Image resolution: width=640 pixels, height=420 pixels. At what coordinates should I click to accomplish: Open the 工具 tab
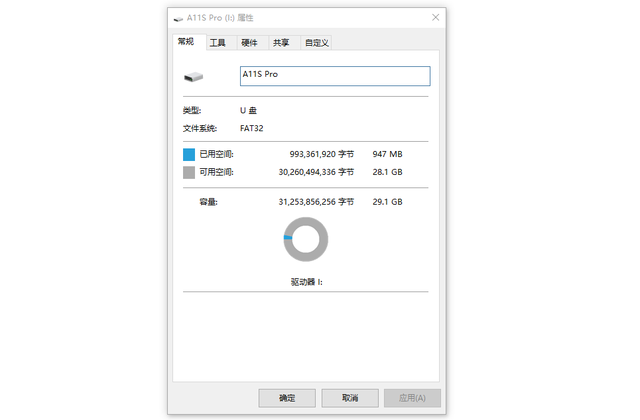coord(218,43)
